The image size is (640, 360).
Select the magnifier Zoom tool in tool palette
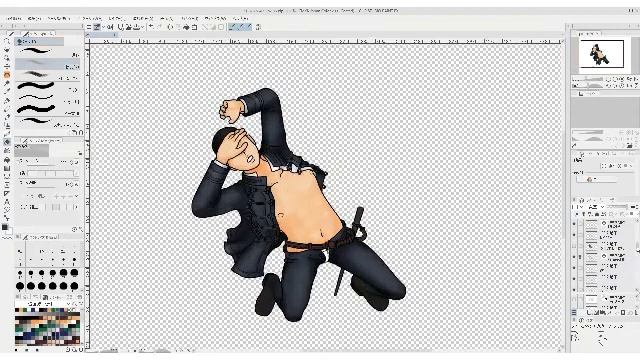pos(7,41)
